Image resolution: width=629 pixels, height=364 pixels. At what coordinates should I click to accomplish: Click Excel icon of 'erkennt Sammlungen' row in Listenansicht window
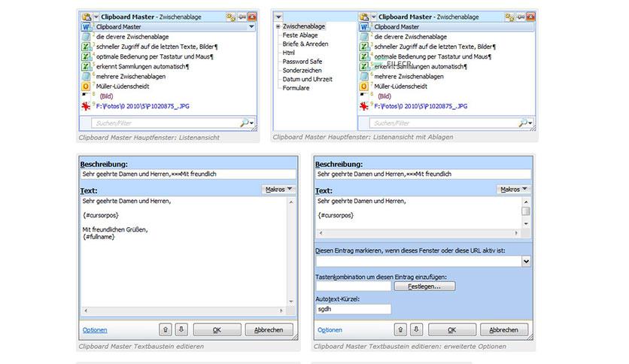tap(86, 66)
